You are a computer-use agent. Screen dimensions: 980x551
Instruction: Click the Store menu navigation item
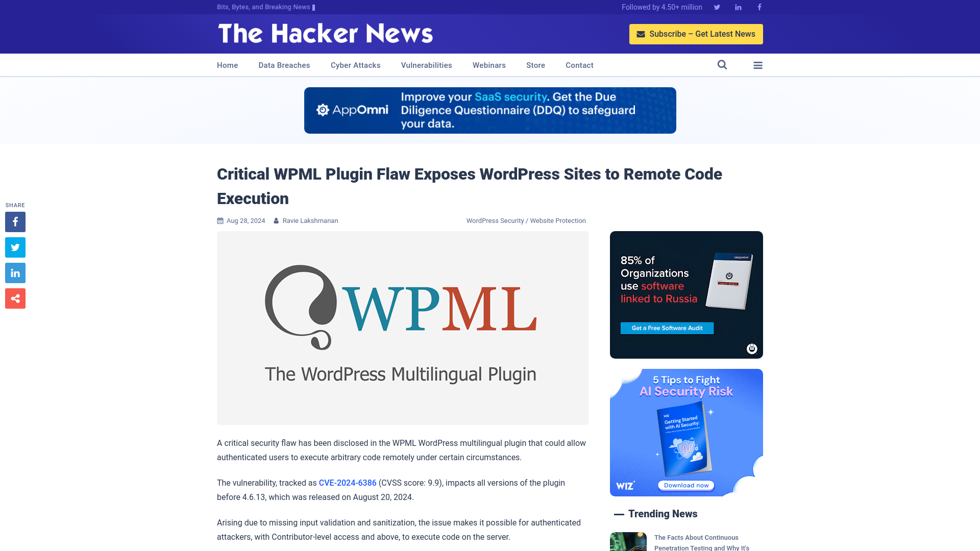pyautogui.click(x=535, y=65)
